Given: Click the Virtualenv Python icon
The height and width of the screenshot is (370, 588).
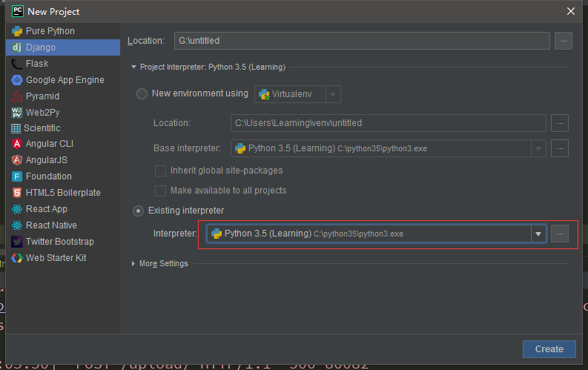Looking at the screenshot, I should [264, 94].
